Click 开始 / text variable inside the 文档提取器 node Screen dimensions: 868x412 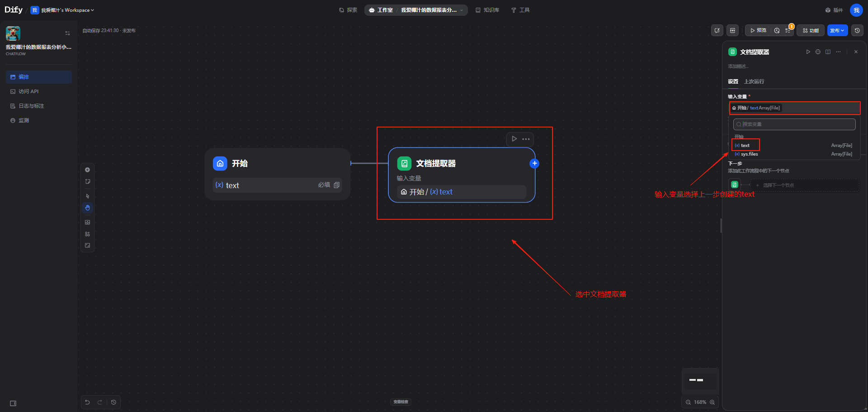pyautogui.click(x=462, y=192)
